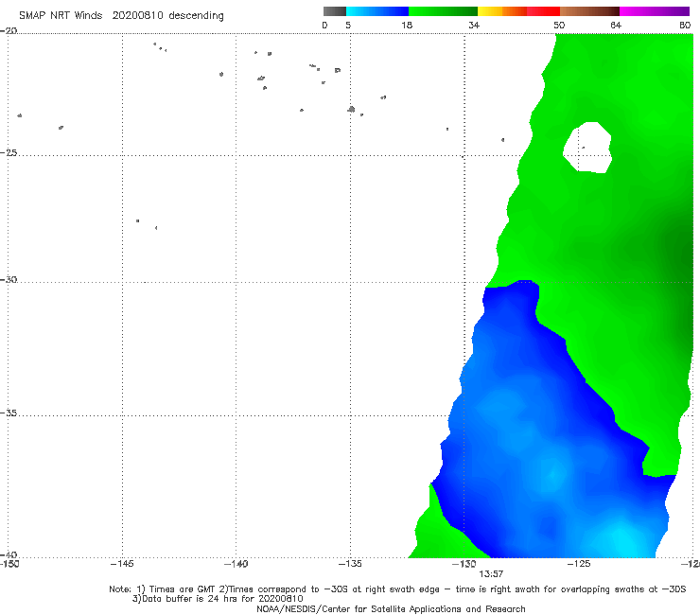The image size is (700, 615).
Task: Click the title text "SMAP NRT Winds"
Action: point(61,15)
